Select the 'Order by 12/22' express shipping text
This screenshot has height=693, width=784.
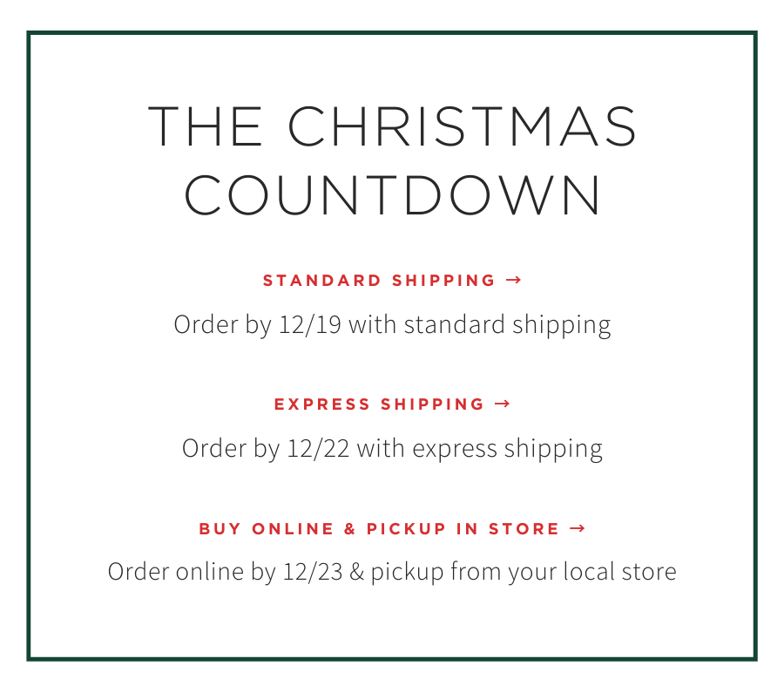pyautogui.click(x=392, y=449)
